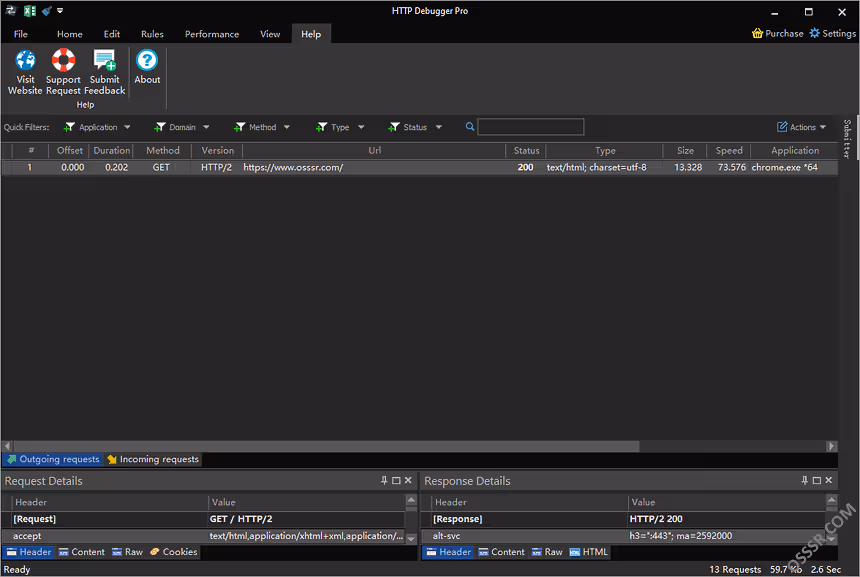The width and height of the screenshot is (860, 577).
Task: Click the horizontal scrollbar right arrow
Action: 831,446
